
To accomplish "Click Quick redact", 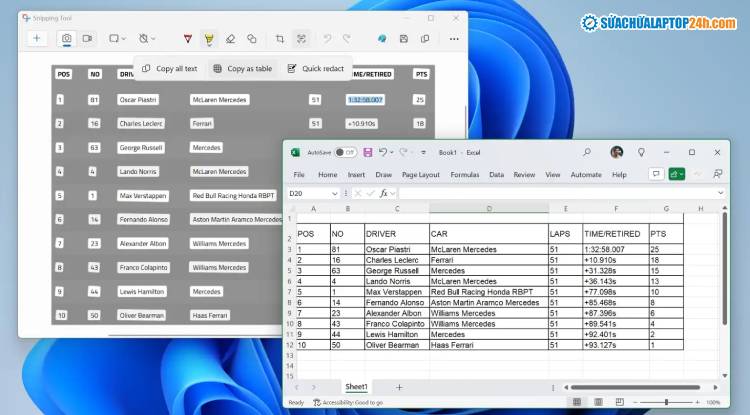I will point(316,69).
